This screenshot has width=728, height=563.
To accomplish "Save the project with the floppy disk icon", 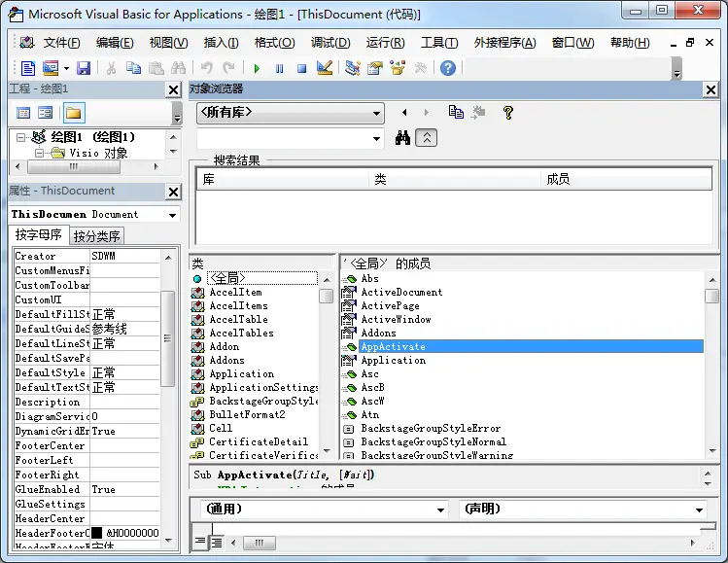I will (84, 68).
